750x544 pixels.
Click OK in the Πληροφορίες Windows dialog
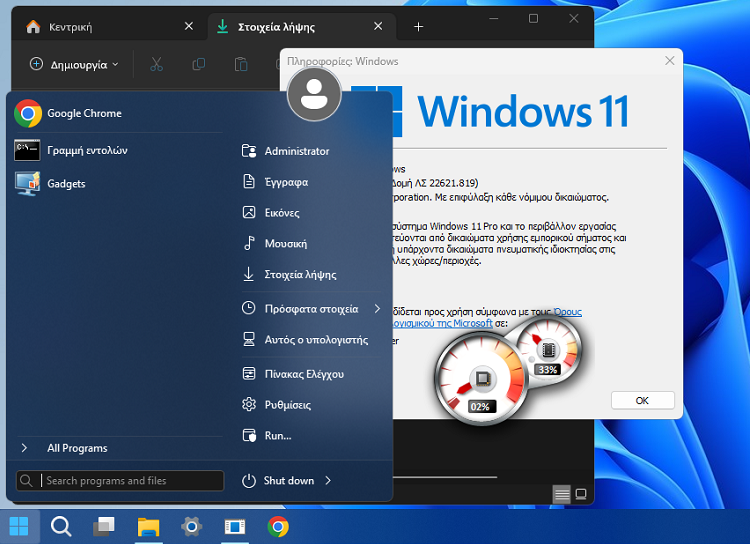pos(642,400)
